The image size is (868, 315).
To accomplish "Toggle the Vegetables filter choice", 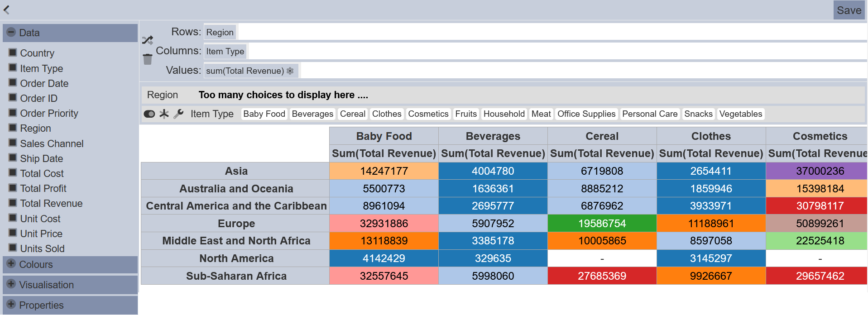I will (x=741, y=114).
